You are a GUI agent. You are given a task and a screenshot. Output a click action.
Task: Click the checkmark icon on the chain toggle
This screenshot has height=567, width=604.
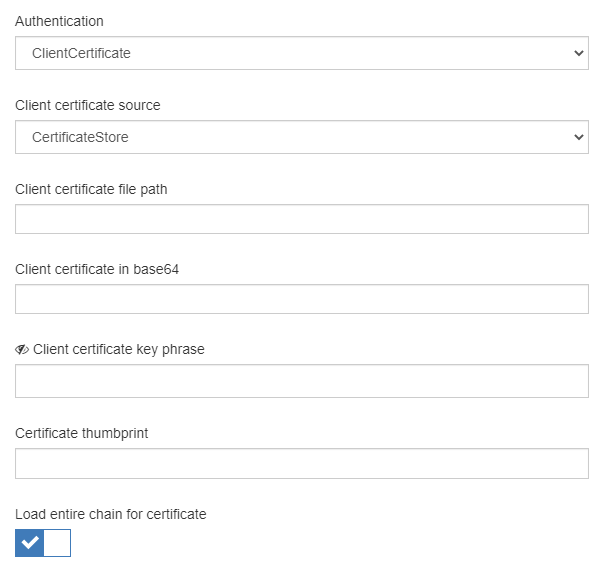[x=30, y=543]
